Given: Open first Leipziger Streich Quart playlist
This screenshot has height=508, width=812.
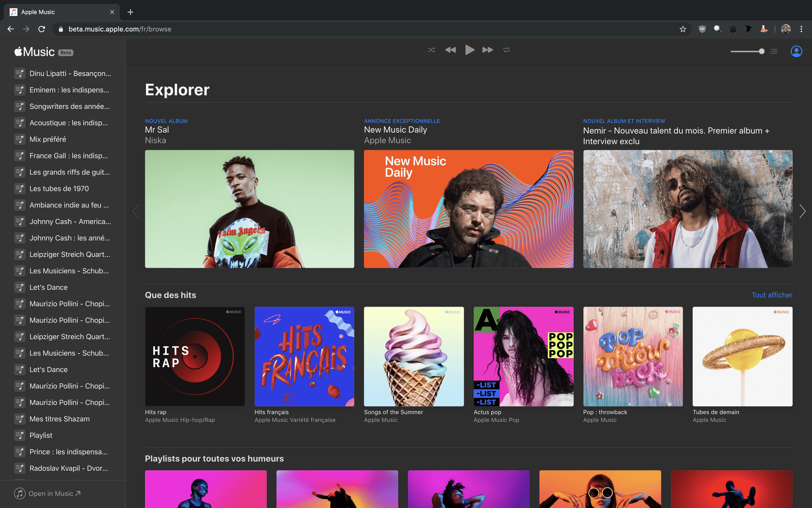Looking at the screenshot, I should 63,255.
